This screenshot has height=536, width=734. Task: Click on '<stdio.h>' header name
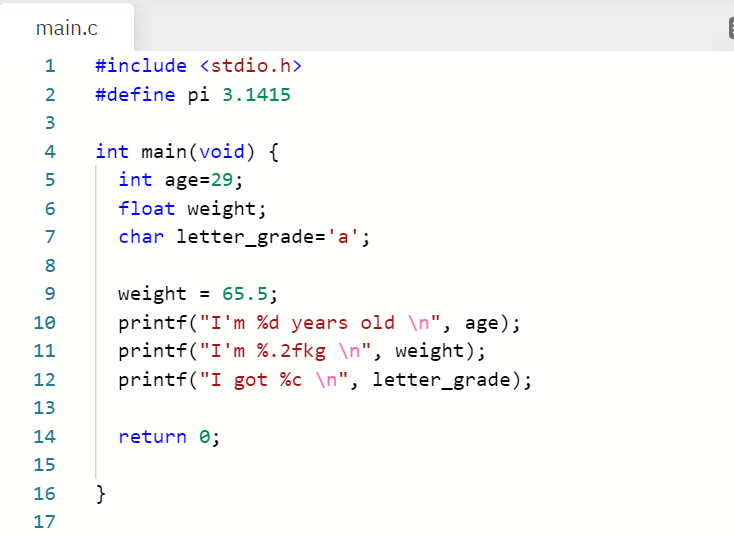(x=251, y=66)
